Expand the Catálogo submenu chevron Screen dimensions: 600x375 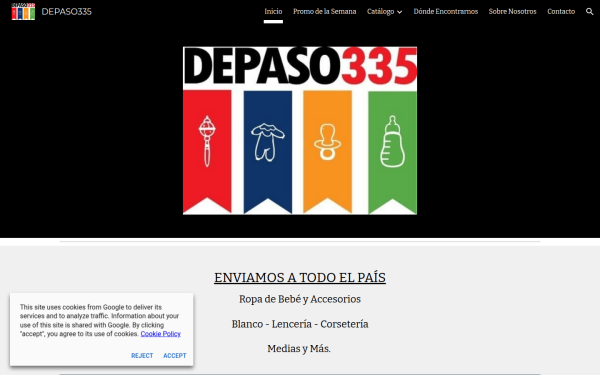(x=399, y=12)
